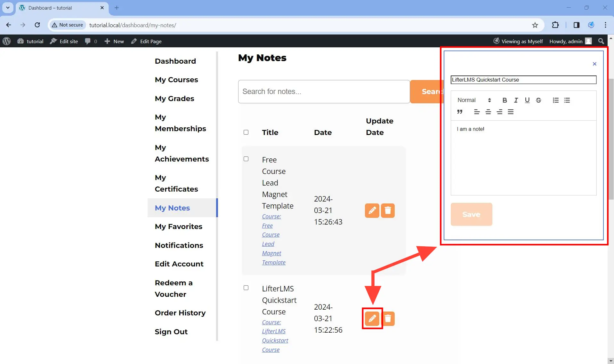Open a new browser tab
Viewport: 614px width, 364px height.
tap(117, 8)
